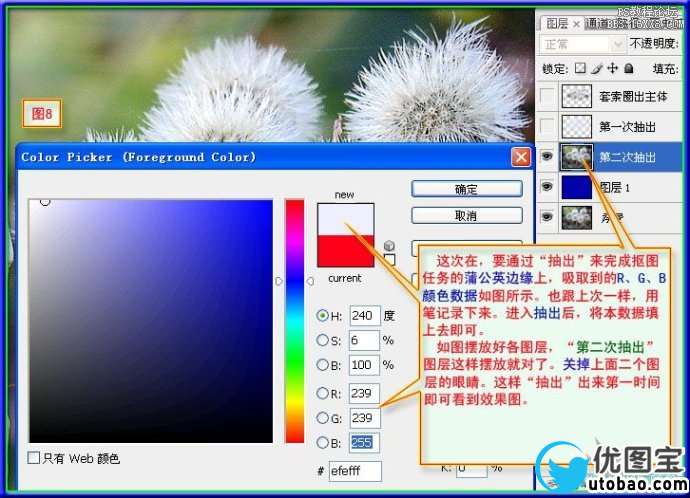Select the layer named 第一次抽出
The image size is (690, 498).
(628, 127)
